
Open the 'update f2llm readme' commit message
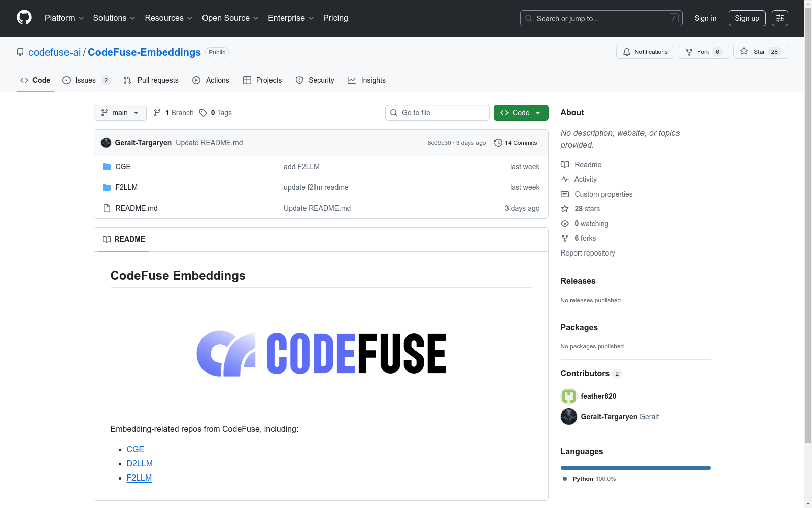click(x=316, y=187)
